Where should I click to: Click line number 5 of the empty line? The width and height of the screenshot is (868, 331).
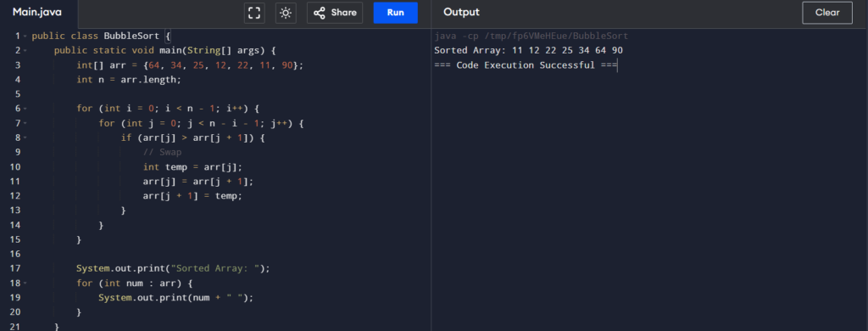[18, 94]
